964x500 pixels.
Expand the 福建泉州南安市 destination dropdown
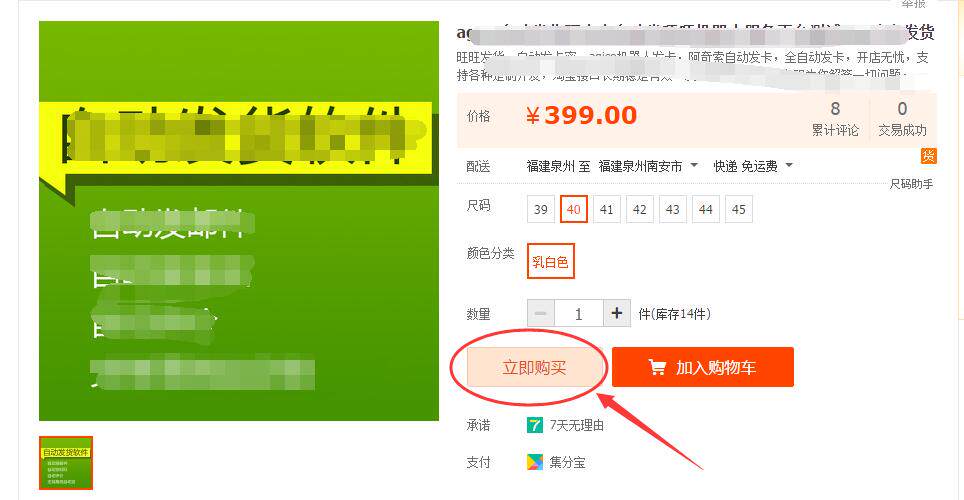point(648,166)
